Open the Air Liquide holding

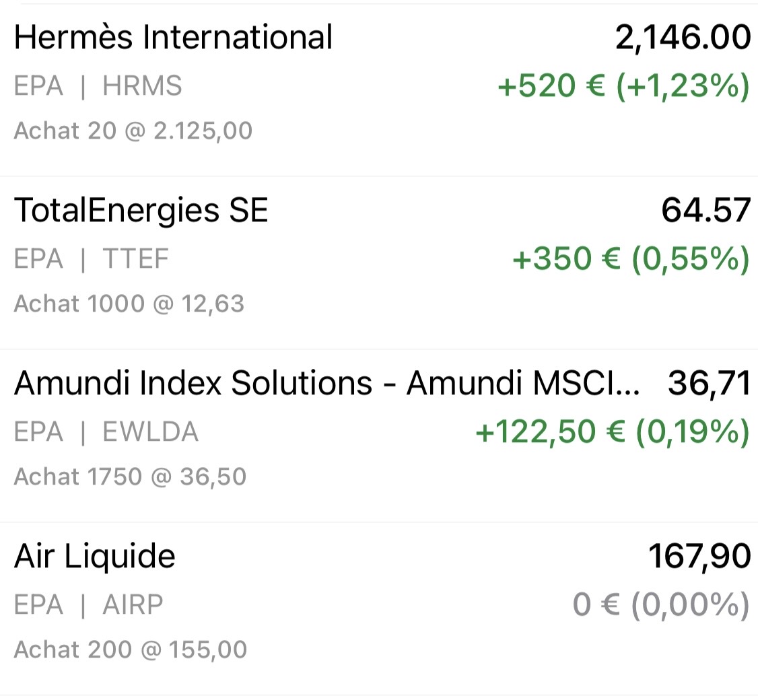[95, 557]
